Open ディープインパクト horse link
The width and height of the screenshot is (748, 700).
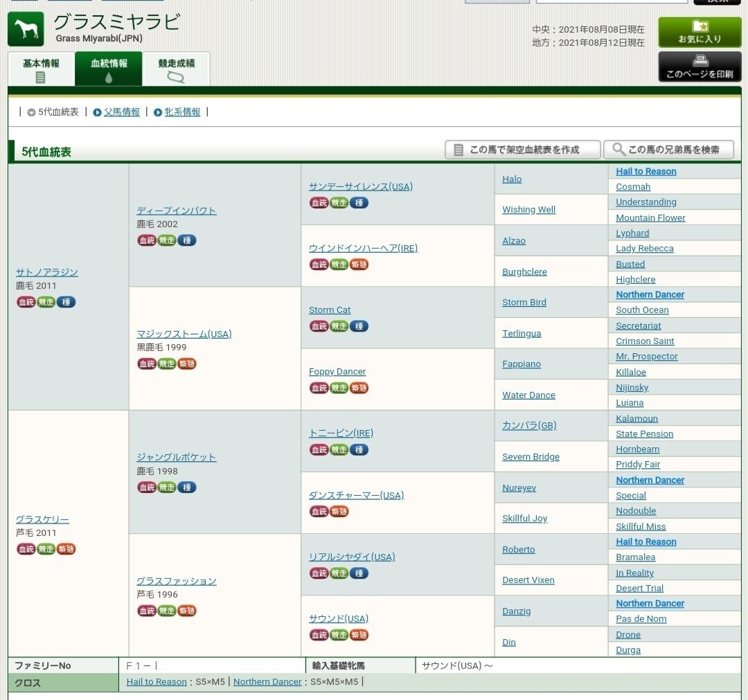(x=176, y=210)
